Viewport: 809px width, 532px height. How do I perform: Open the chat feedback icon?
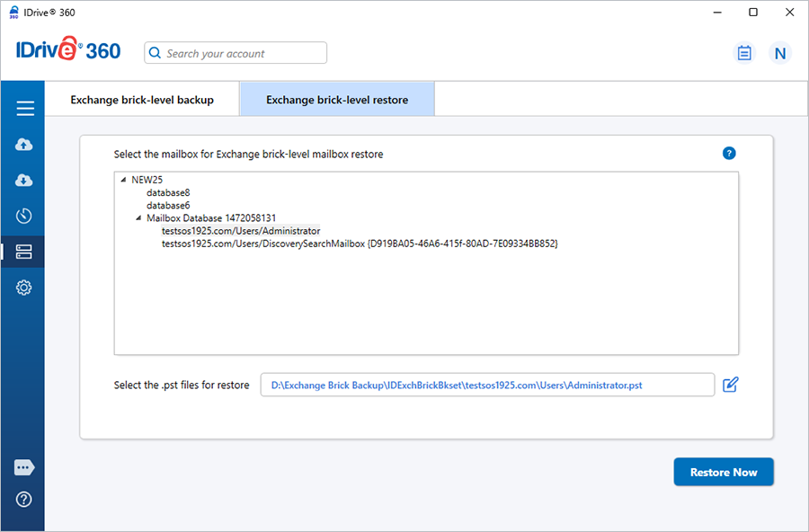pos(24,467)
